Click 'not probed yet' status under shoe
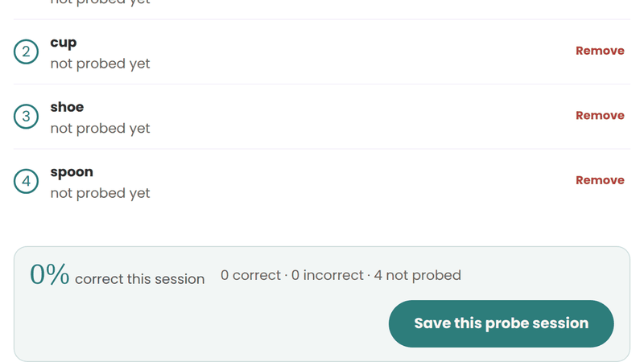Image resolution: width=644 pixels, height=362 pixels. [100, 129]
